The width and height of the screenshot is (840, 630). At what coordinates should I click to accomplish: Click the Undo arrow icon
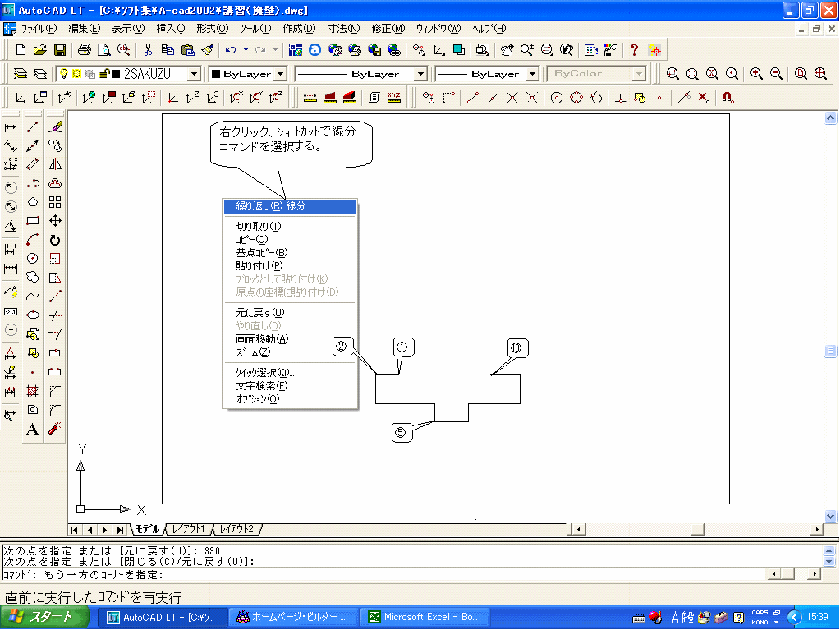pos(231,50)
